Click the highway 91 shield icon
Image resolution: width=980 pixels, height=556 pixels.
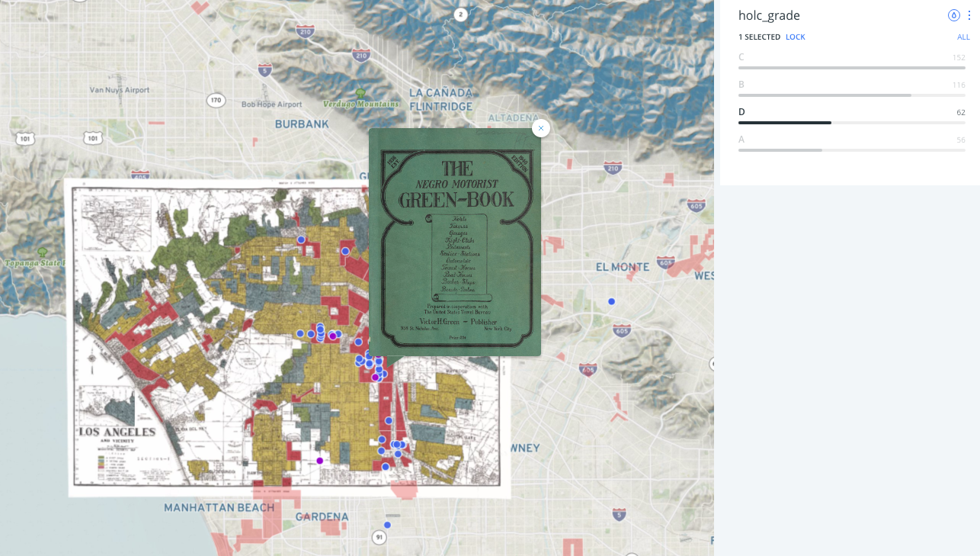pyautogui.click(x=380, y=538)
